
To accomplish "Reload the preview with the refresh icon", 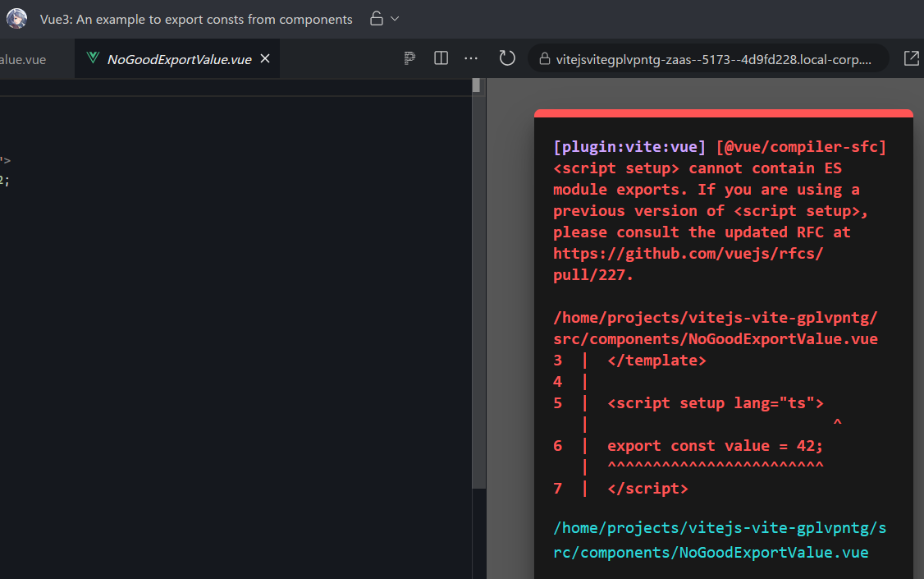I will click(507, 57).
